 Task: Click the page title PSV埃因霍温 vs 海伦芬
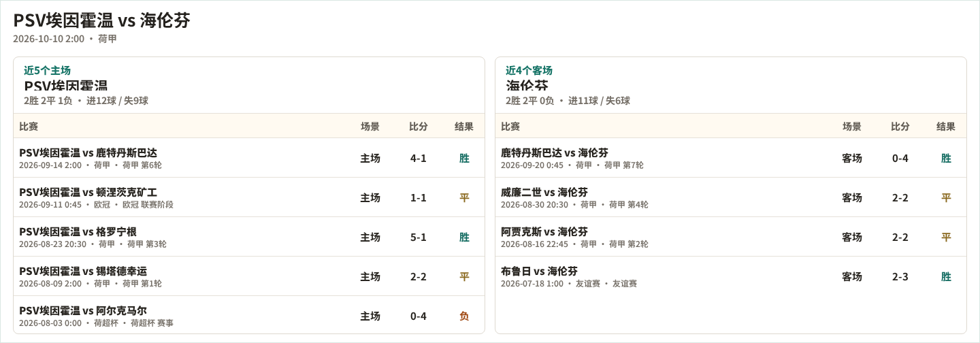coord(101,20)
